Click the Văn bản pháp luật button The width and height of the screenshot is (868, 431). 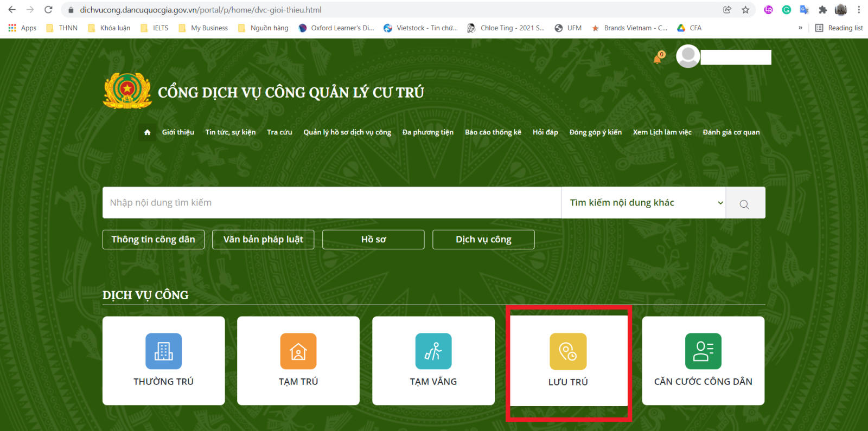[x=263, y=240]
